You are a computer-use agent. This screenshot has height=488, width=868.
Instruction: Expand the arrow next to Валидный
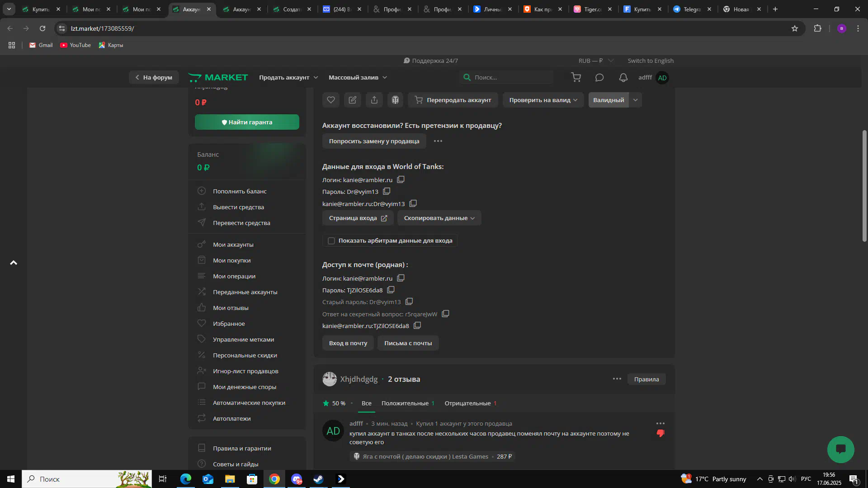[x=635, y=100]
